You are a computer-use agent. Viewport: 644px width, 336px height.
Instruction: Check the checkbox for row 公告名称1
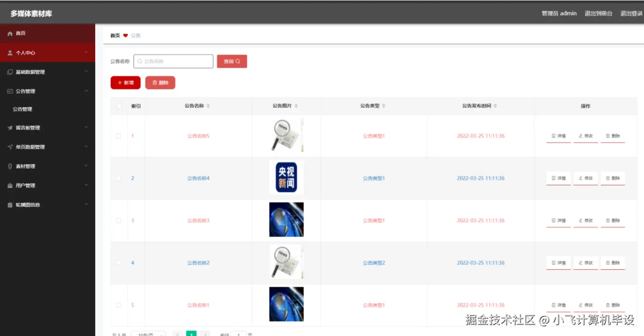119,305
